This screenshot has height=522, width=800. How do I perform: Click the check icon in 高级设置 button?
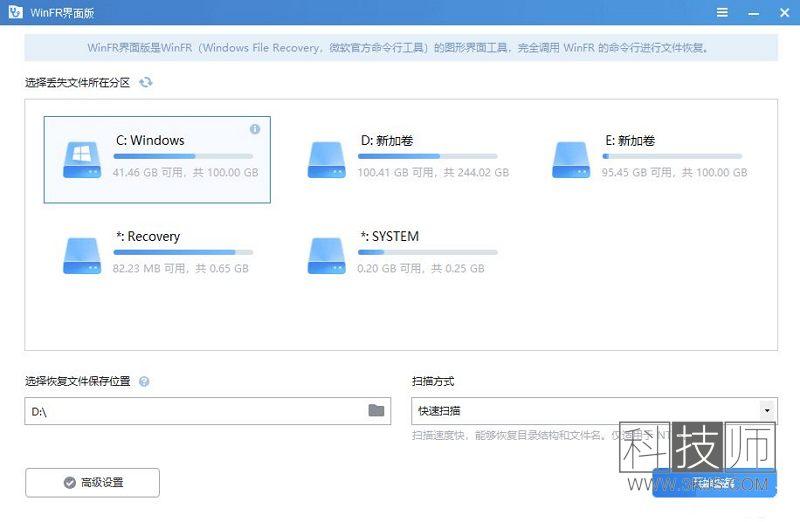70,482
